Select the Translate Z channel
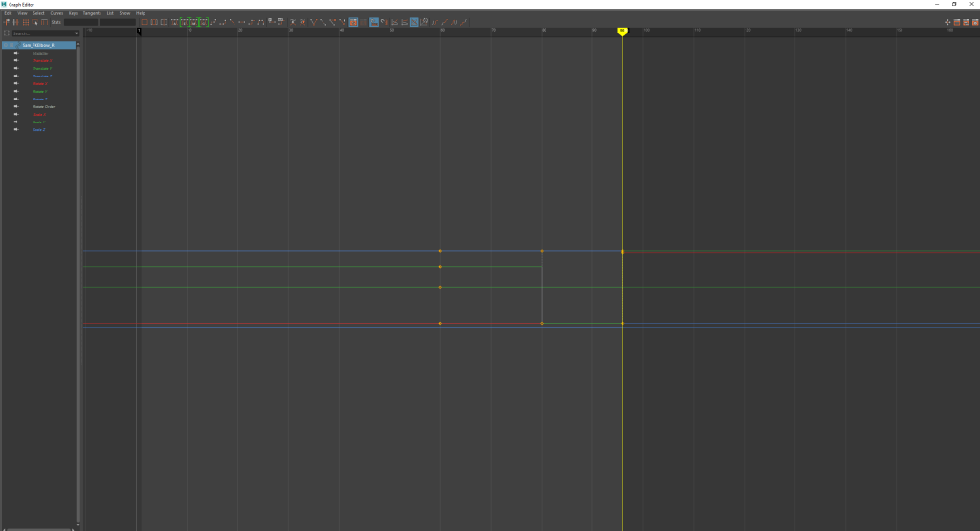Screen dimensions: 980x531 42,77
